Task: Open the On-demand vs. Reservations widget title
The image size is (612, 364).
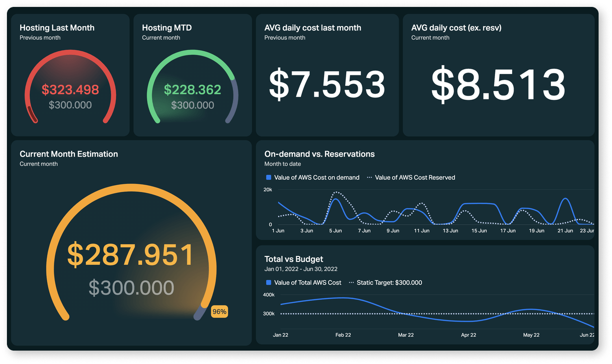Action: tap(319, 154)
